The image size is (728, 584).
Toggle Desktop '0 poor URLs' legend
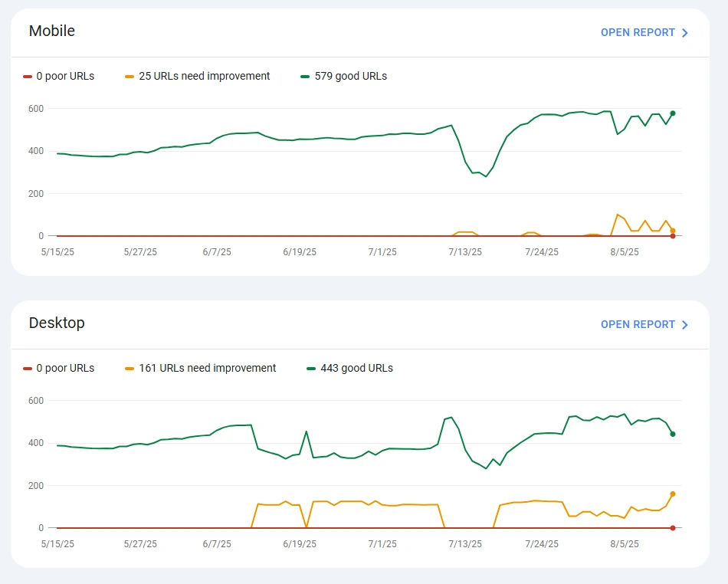tap(58, 368)
